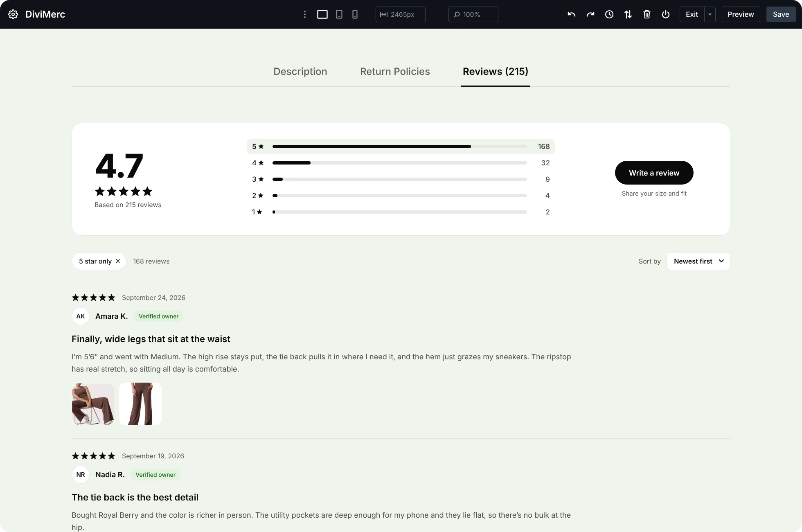Open review photo of standing pants

(140, 404)
